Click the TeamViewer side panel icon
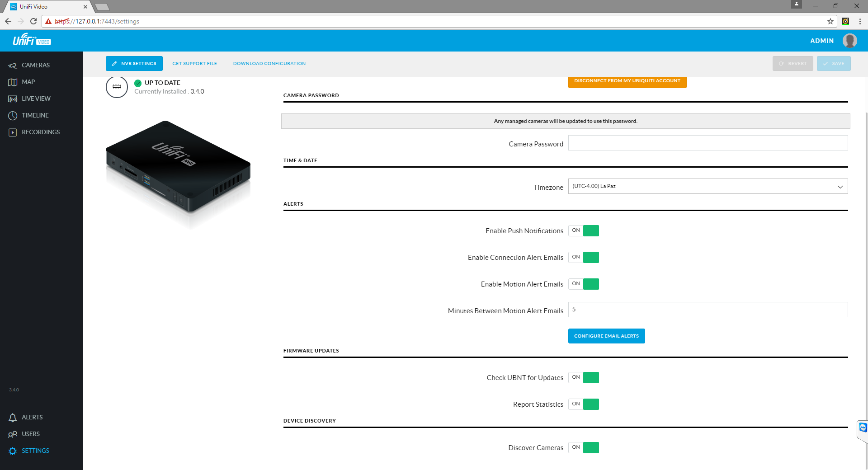This screenshot has height=470, width=868. click(x=863, y=428)
